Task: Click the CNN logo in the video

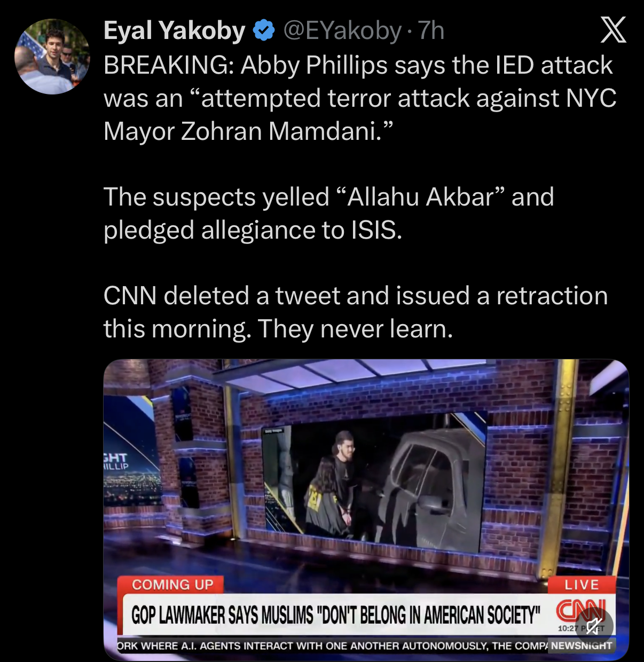Action: (x=581, y=610)
